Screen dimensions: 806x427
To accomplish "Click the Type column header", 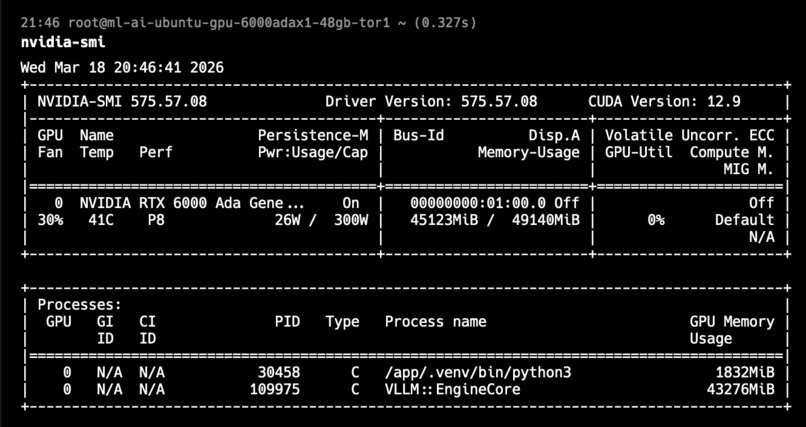I will (x=342, y=322).
